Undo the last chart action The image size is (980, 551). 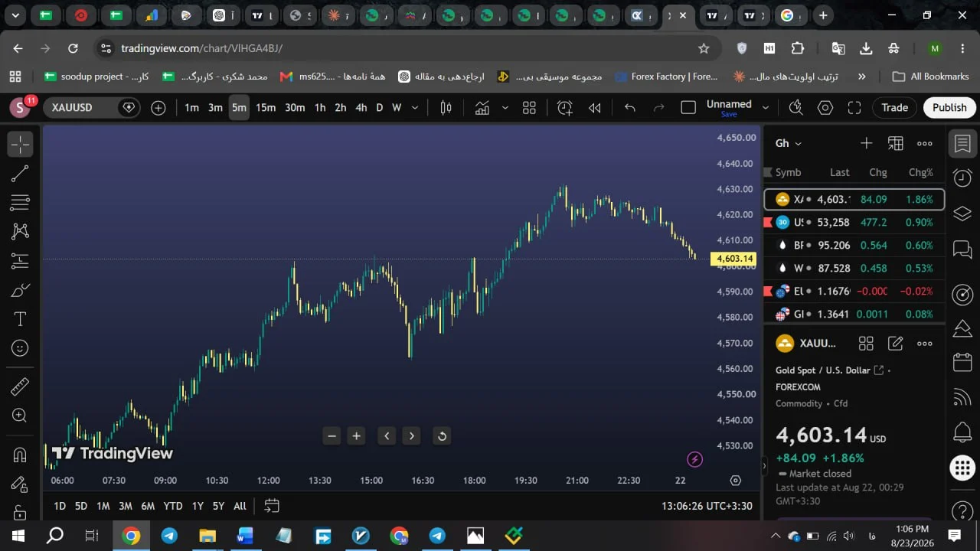(x=630, y=108)
